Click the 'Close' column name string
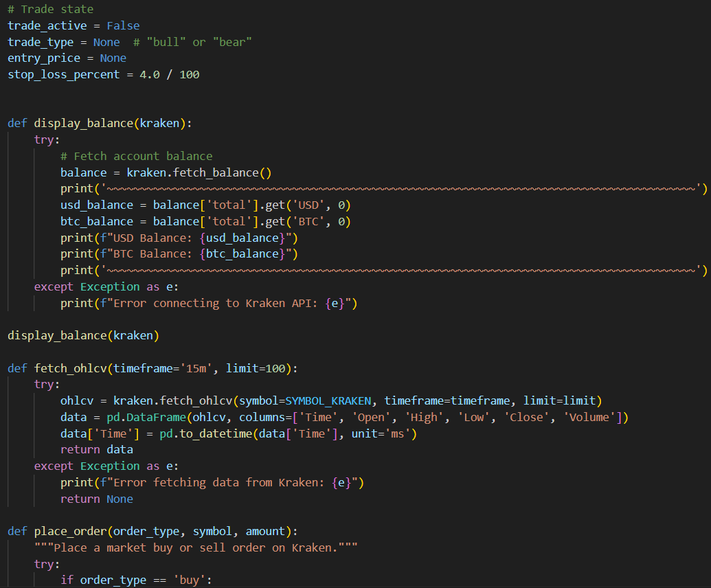Viewport: 711px width, 588px height. coord(526,418)
